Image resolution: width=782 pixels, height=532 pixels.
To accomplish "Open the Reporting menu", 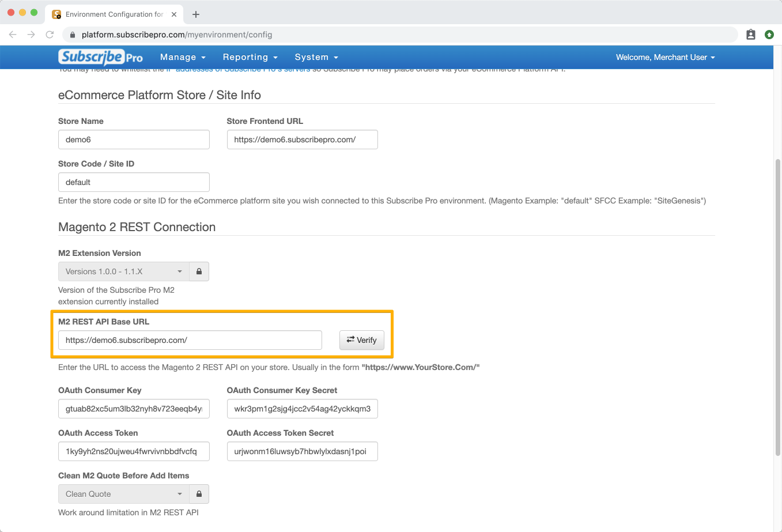I will point(250,57).
